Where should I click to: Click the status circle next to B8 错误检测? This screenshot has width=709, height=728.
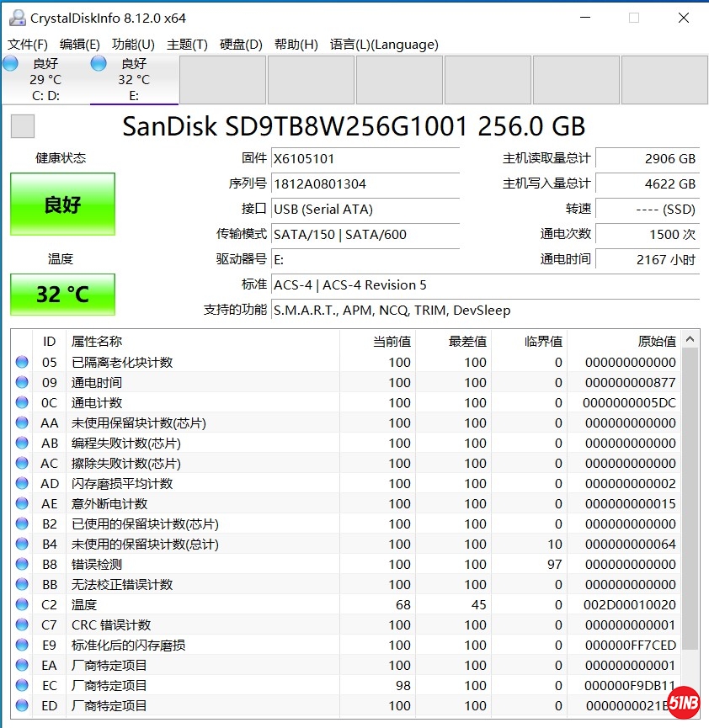coord(21,564)
